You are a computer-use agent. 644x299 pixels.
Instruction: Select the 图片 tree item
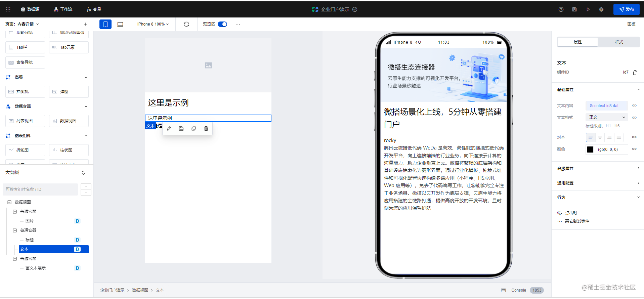point(30,221)
